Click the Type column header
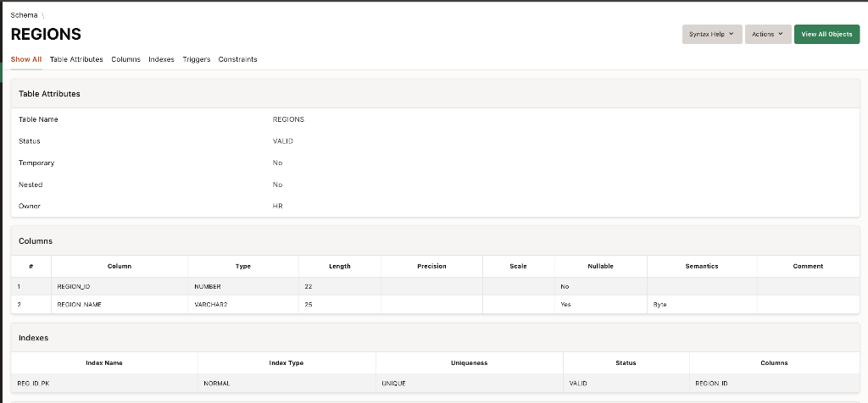The image size is (868, 403). point(243,267)
